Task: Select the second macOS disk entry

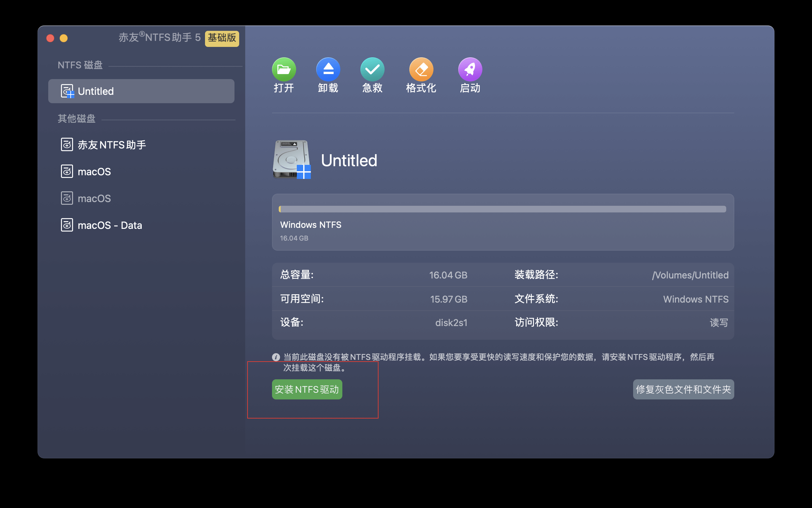Action: click(94, 198)
